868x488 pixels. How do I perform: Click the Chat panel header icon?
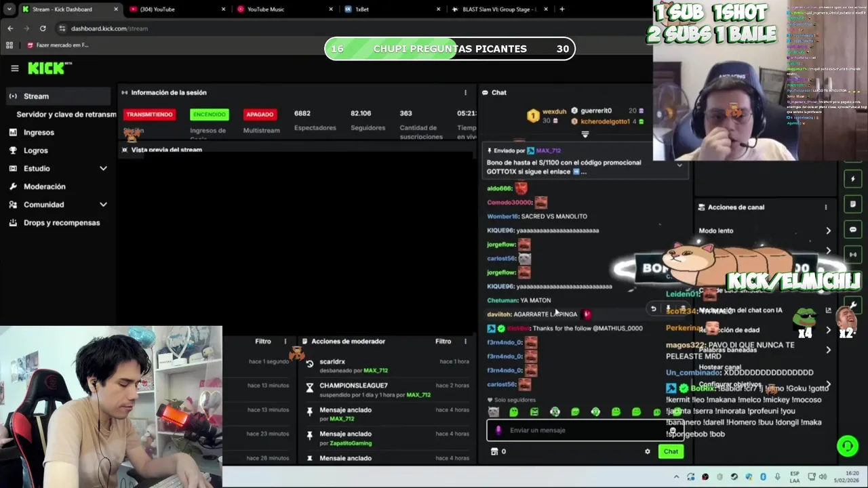click(x=485, y=93)
